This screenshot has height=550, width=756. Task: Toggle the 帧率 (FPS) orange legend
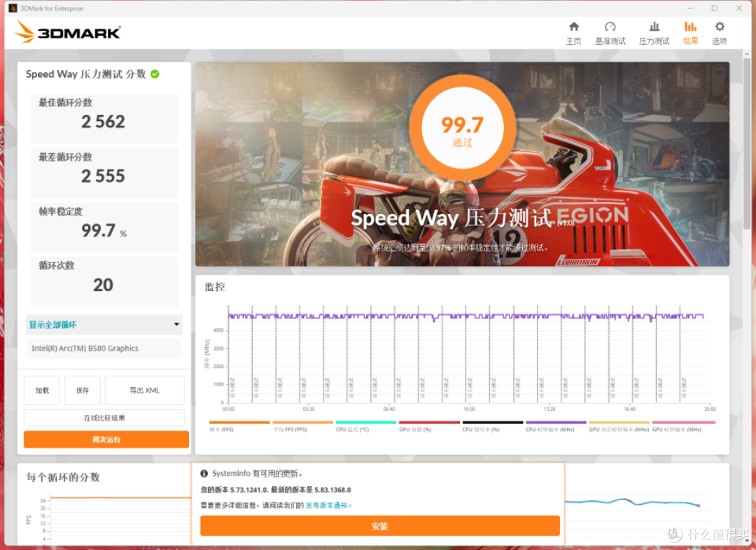[x=239, y=426]
